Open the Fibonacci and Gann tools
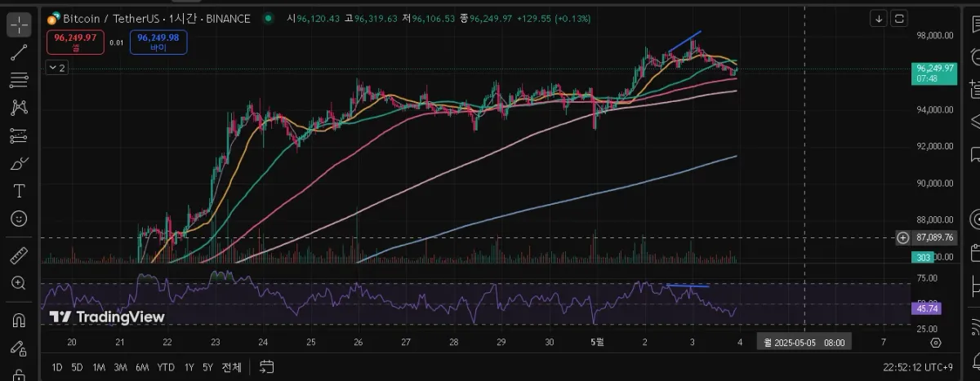Image resolution: width=980 pixels, height=381 pixels. click(19, 80)
